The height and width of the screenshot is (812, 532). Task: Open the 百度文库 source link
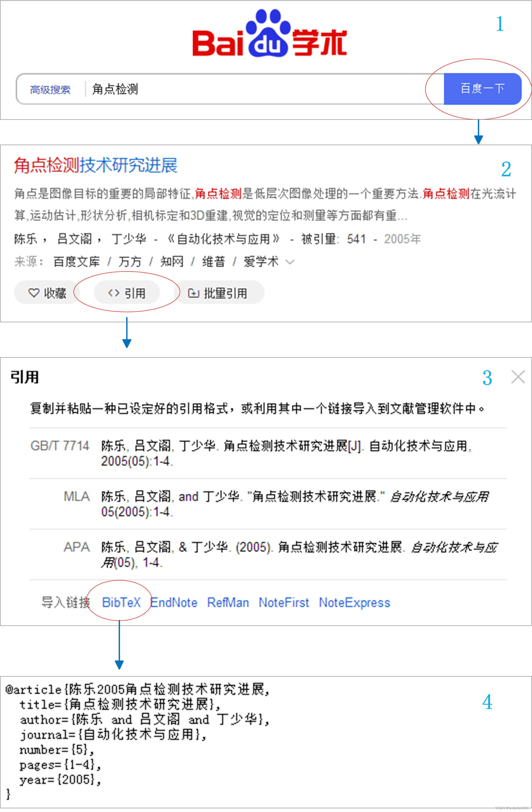tap(76, 262)
